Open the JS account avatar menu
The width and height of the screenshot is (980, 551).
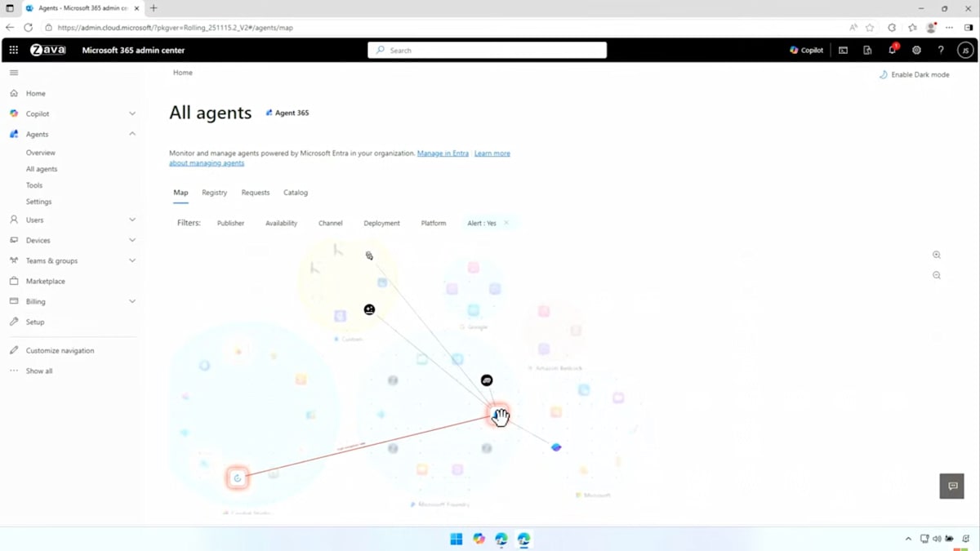pyautogui.click(x=965, y=50)
